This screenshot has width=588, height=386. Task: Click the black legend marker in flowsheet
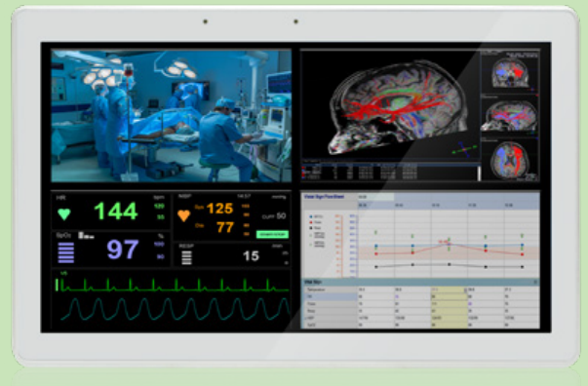tap(310, 228)
